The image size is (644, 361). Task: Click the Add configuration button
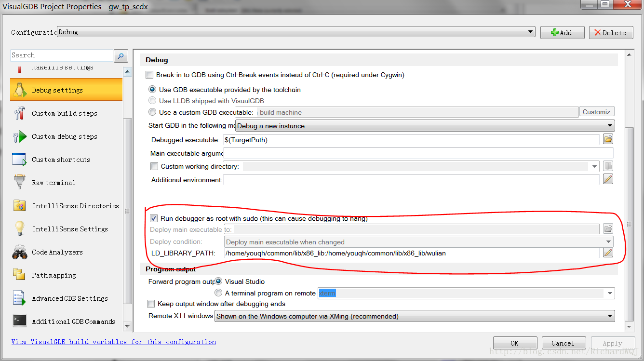562,32
